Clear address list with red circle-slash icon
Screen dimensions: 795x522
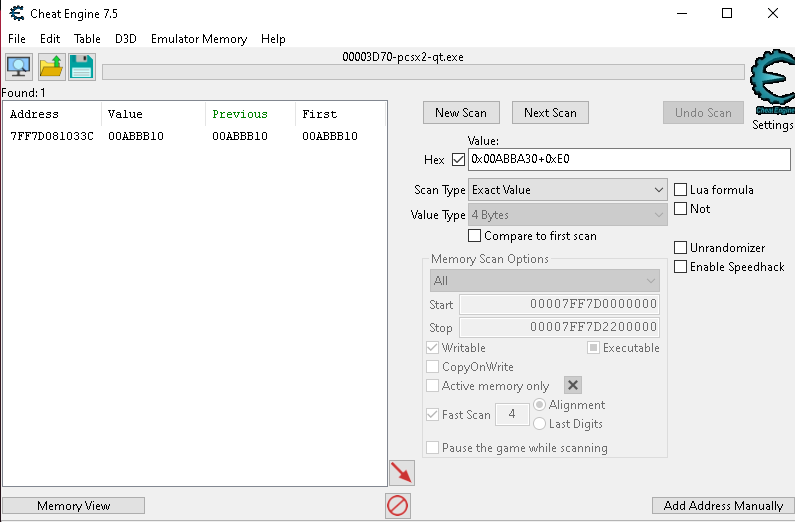point(398,506)
